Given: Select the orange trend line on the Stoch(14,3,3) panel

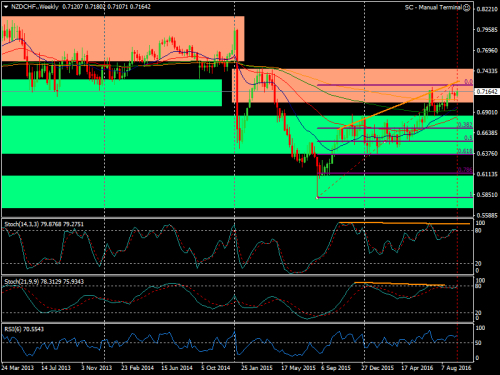Looking at the screenshot, I should click(x=404, y=223).
